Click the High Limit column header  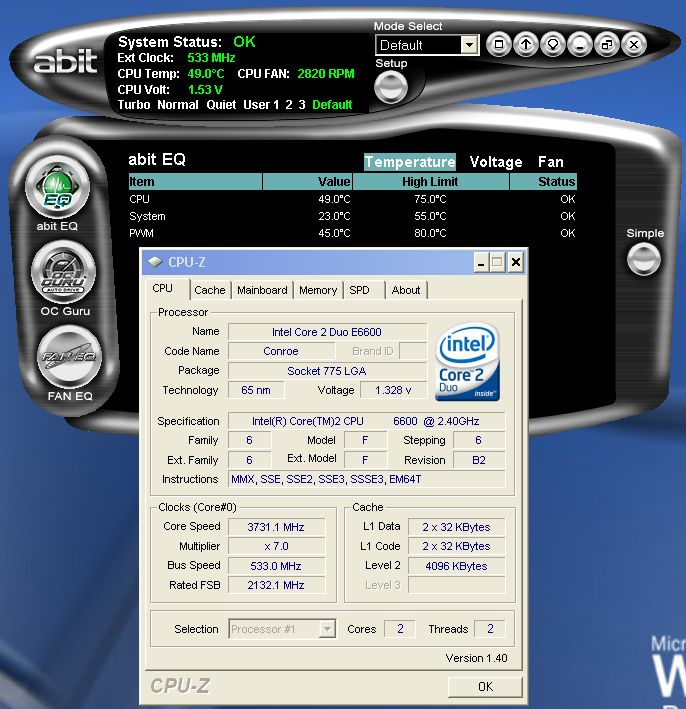click(431, 181)
